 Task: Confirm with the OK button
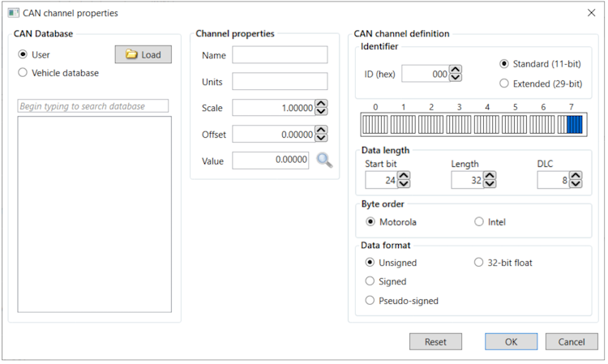pyautogui.click(x=511, y=342)
